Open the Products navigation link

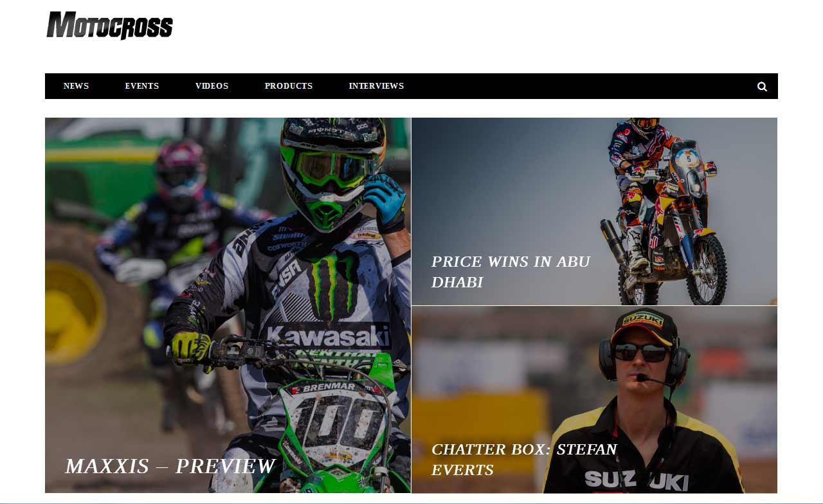(289, 86)
